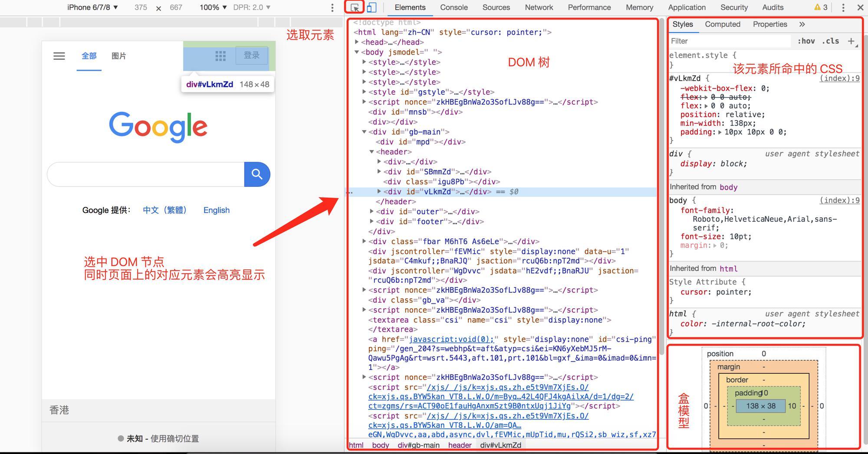Switch to the Network tab
This screenshot has width=868, height=454.
(x=539, y=7)
